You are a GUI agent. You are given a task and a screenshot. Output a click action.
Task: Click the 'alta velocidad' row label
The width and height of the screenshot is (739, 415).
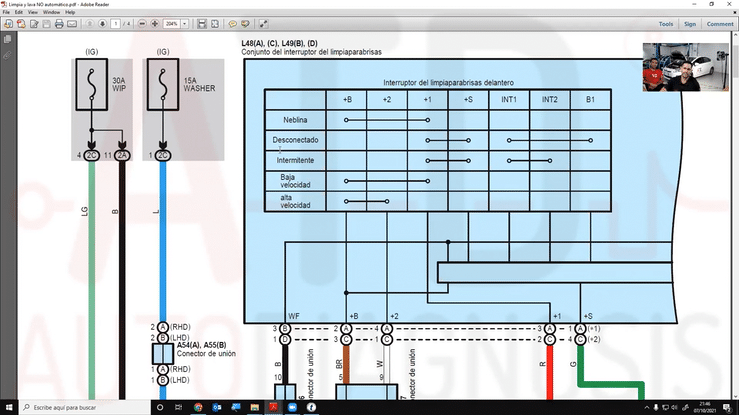(295, 201)
